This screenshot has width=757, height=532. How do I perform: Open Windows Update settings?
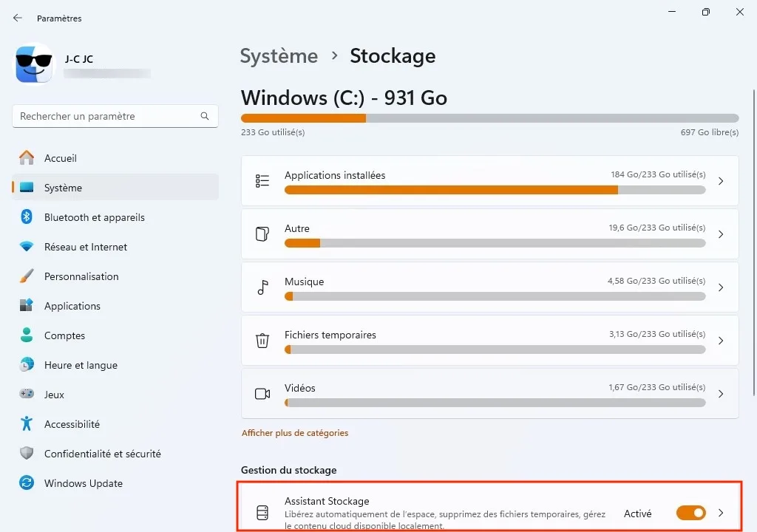[x=115, y=483]
